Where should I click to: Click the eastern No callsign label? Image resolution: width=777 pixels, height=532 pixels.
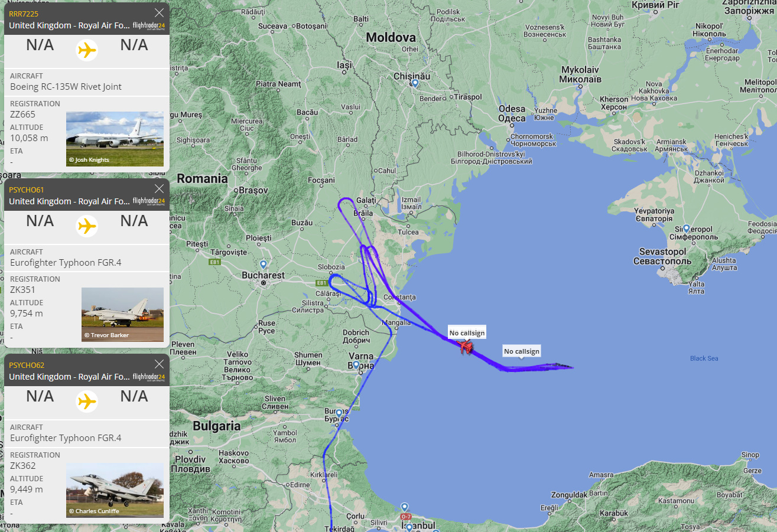tap(522, 351)
